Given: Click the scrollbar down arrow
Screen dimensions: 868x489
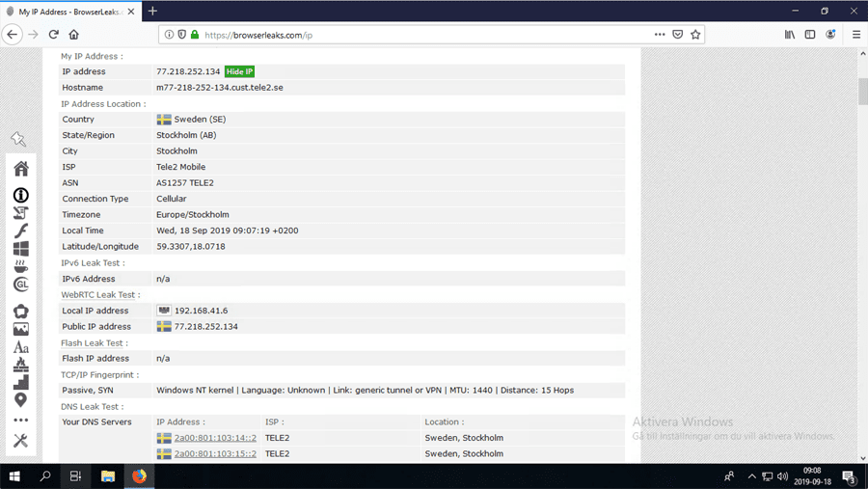Looking at the screenshot, I should point(862,458).
